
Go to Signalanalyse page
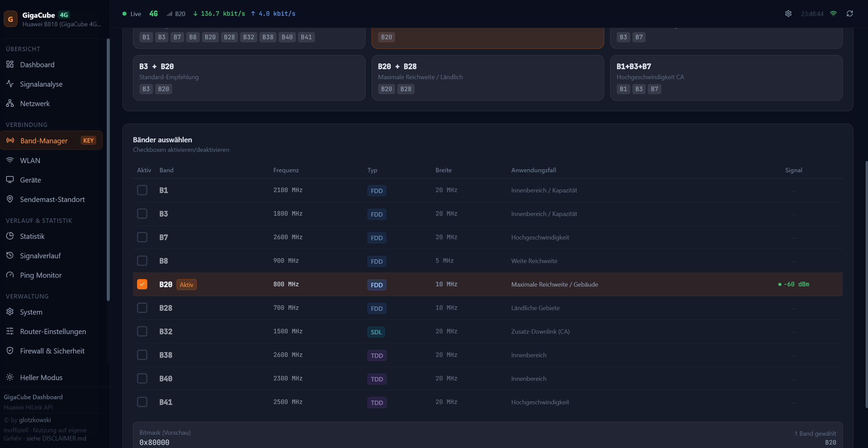coord(51,84)
